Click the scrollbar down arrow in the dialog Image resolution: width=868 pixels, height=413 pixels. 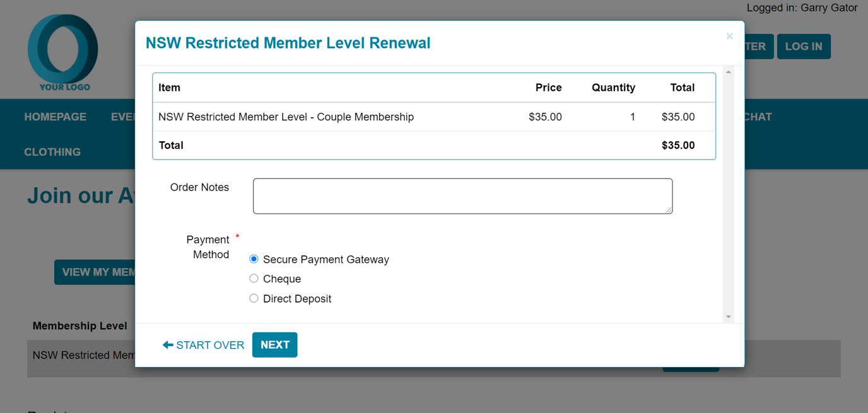click(729, 317)
